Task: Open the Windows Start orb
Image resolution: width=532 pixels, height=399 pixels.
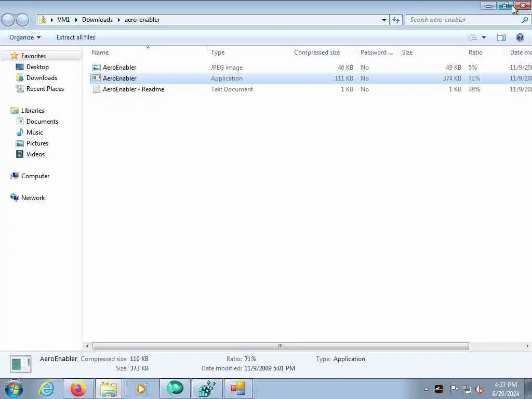Action: coord(14,389)
